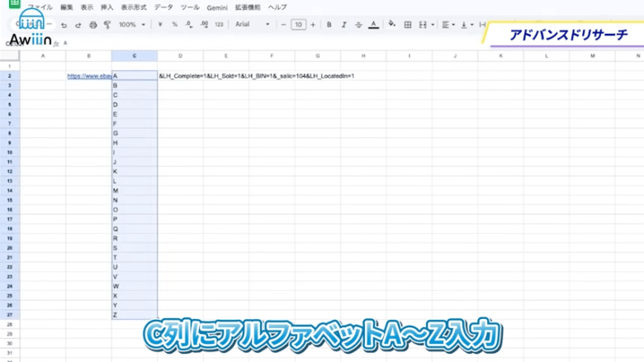Open the Arial font dropdown
The width and height of the screenshot is (644, 362).
tap(252, 24)
